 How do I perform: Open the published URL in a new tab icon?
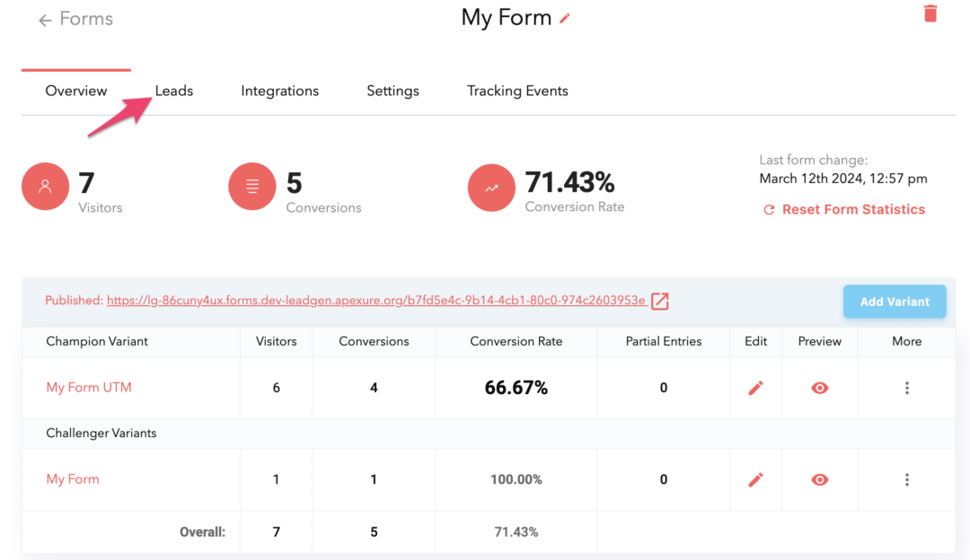click(x=659, y=302)
